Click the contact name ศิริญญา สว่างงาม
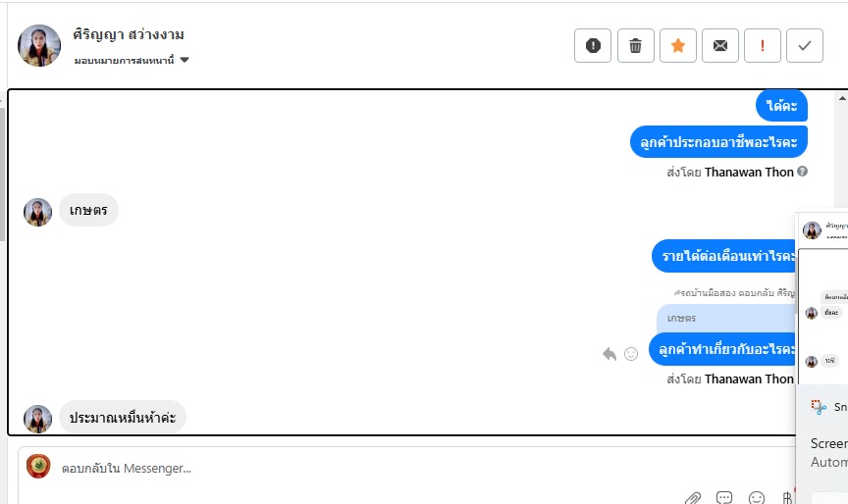 pos(129,34)
